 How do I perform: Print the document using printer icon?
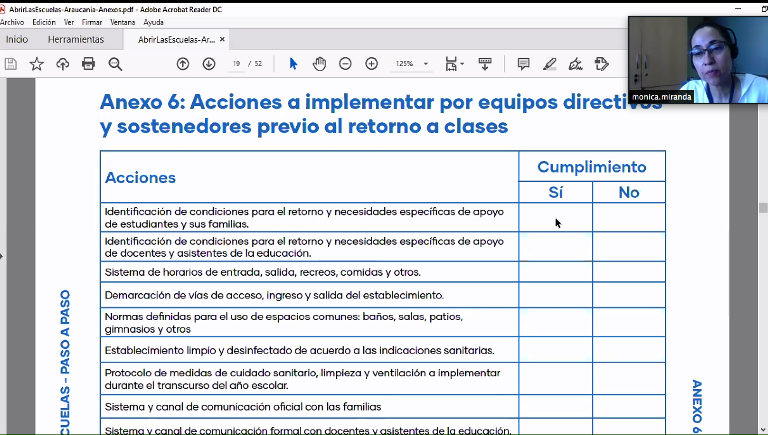(89, 64)
